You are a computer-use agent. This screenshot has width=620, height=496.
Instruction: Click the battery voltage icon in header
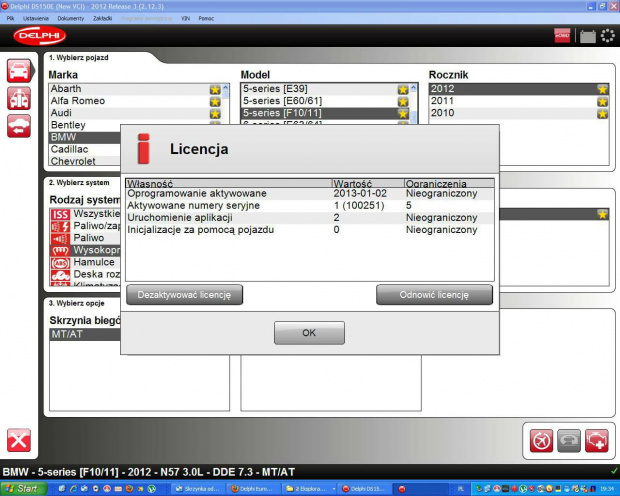point(588,36)
